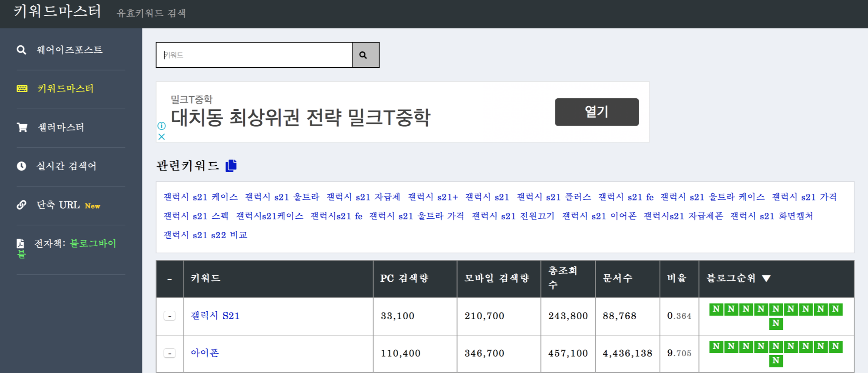This screenshot has height=373, width=868.
Task: Remove the 갤럭시 S21 row with minus button
Action: click(170, 316)
